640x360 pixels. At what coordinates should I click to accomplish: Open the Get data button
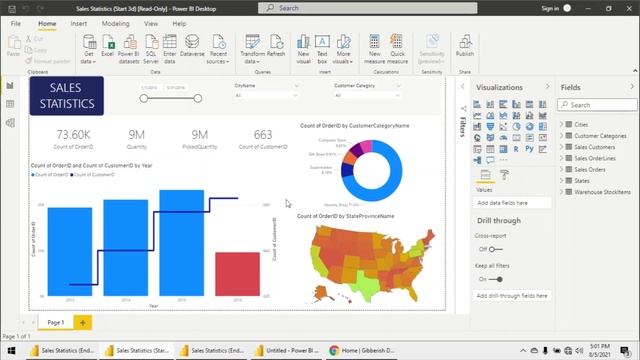click(89, 49)
